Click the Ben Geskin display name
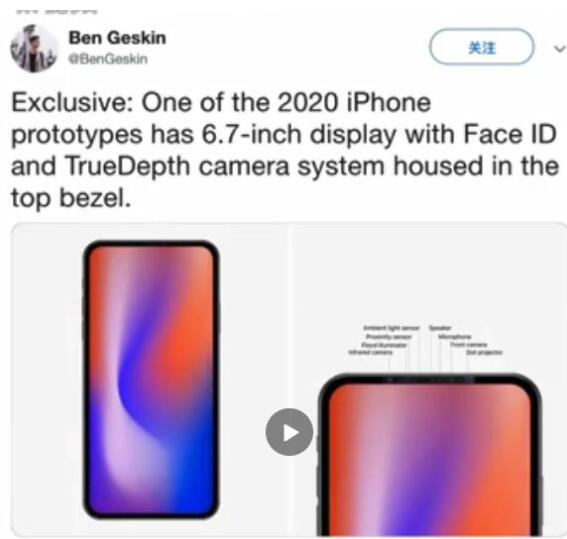 (x=117, y=38)
